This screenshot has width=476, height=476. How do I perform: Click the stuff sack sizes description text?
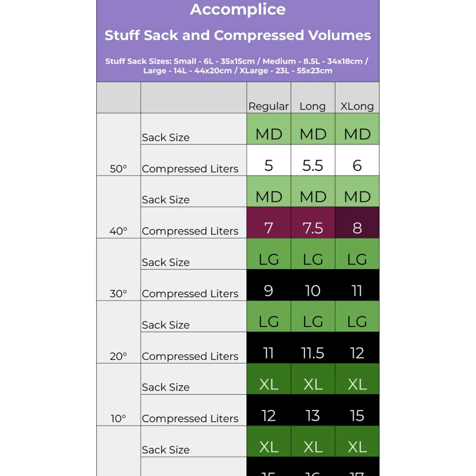click(x=237, y=66)
